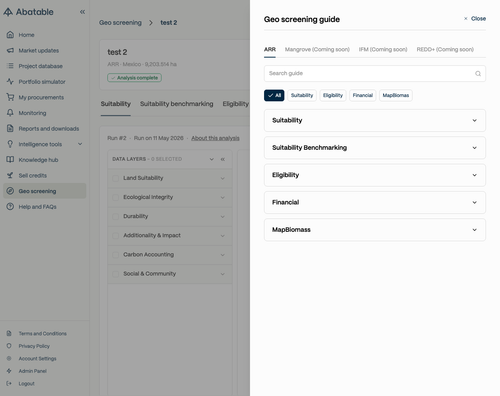Click the Search guide input field
The height and width of the screenshot is (396, 500).
(375, 73)
